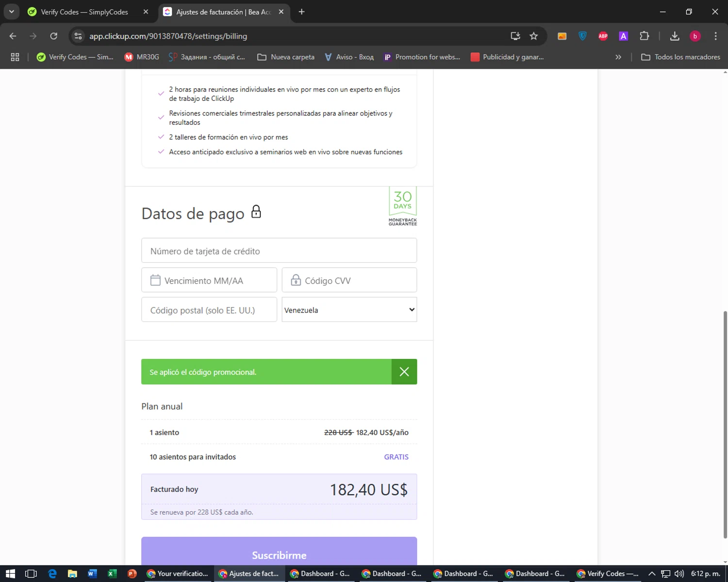Click the taskbar clock showing 6:12 p. m.
Viewport: 728px width, 582px height.
click(706, 574)
